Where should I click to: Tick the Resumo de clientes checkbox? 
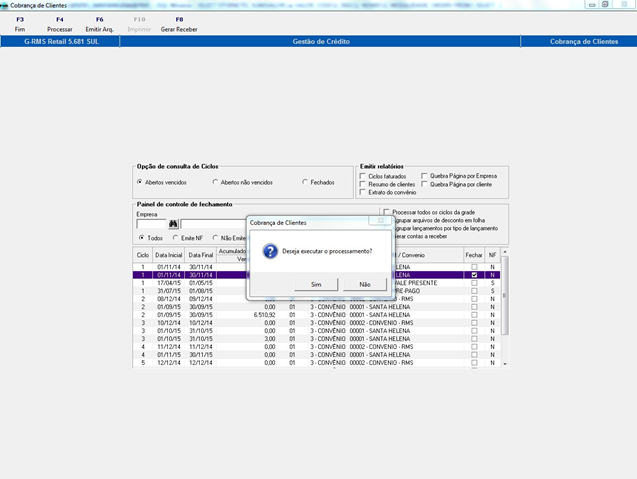pyautogui.click(x=363, y=184)
